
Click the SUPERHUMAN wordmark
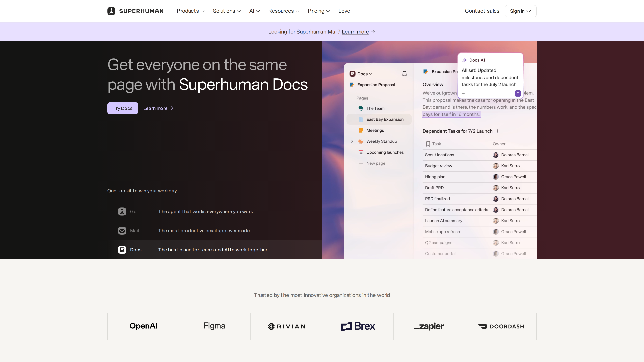pyautogui.click(x=141, y=11)
